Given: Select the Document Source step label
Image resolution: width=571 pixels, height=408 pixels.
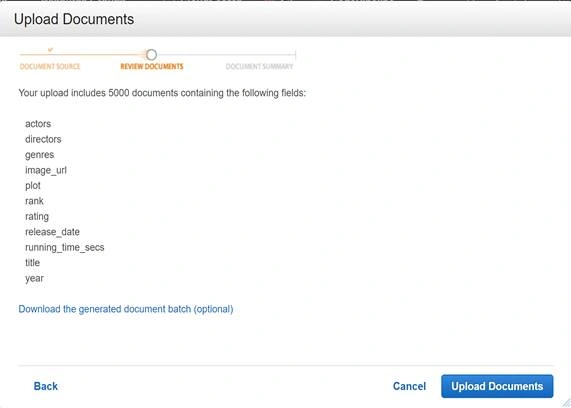Looking at the screenshot, I should (50, 67).
